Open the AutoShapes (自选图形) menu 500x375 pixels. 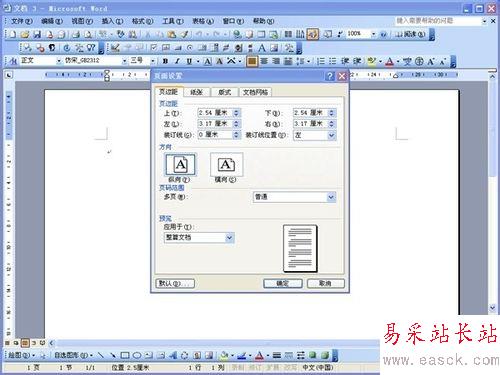click(73, 355)
